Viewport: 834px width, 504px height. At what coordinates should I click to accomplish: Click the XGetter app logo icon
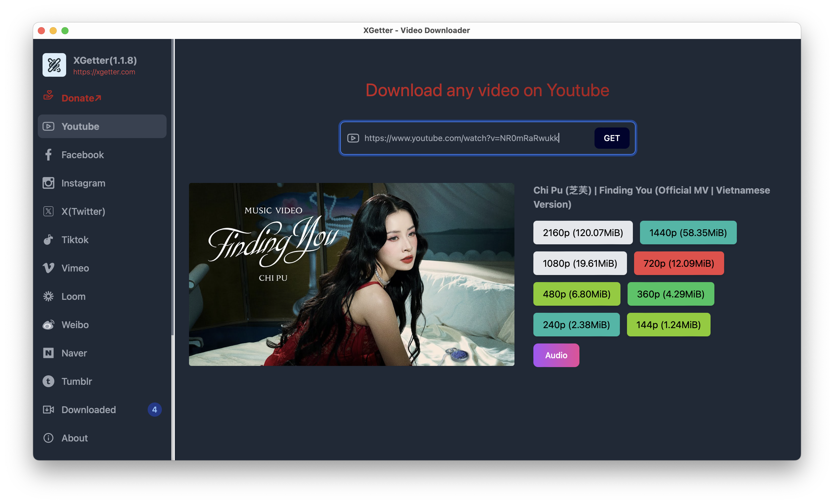click(x=54, y=65)
